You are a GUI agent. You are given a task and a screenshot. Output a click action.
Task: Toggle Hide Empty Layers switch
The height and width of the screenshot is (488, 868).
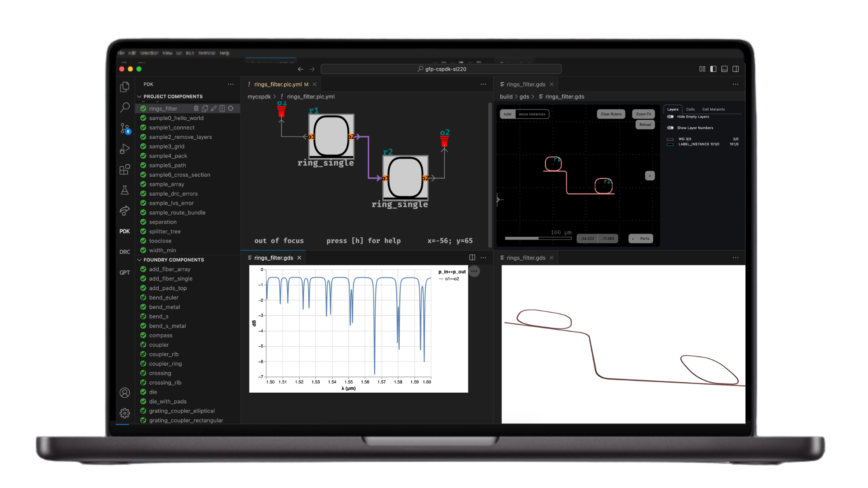tap(670, 117)
